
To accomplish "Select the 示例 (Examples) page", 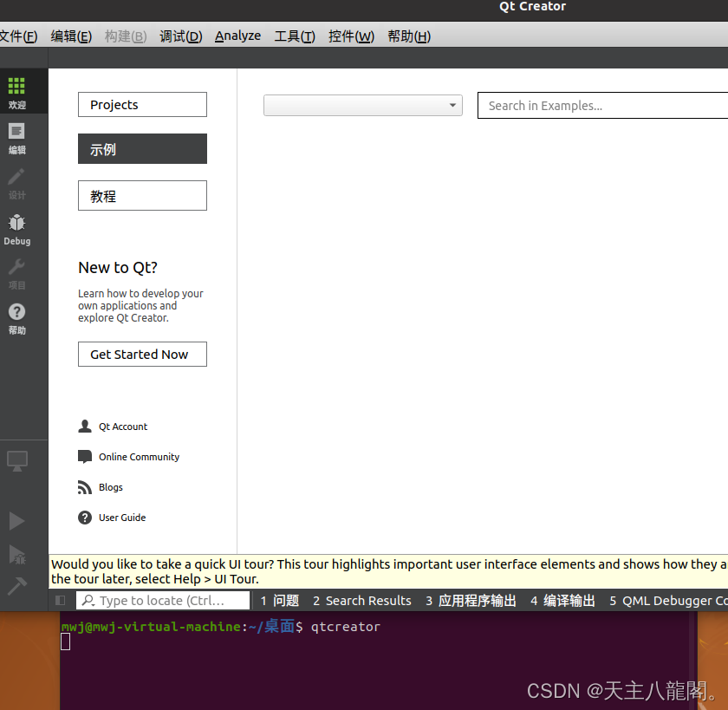I will tap(142, 149).
